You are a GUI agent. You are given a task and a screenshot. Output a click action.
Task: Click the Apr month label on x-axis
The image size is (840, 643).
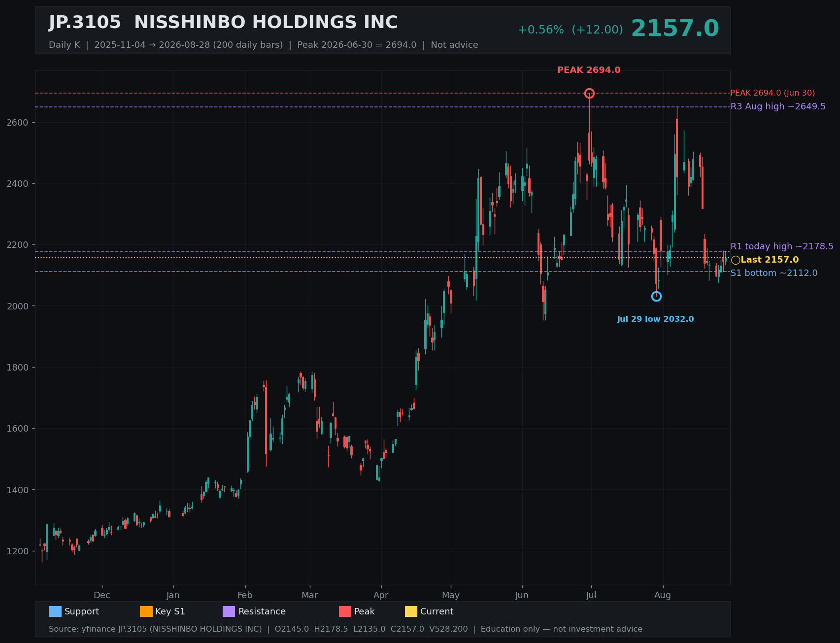tap(381, 595)
